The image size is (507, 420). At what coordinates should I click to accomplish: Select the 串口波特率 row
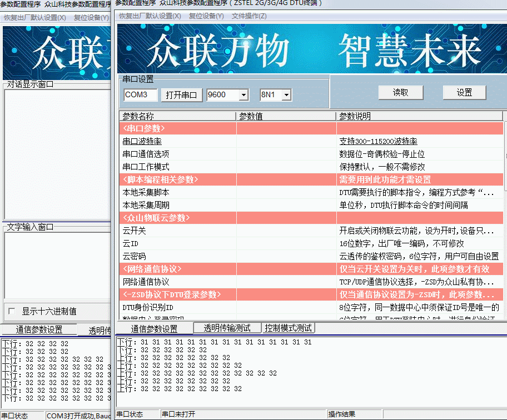311,141
